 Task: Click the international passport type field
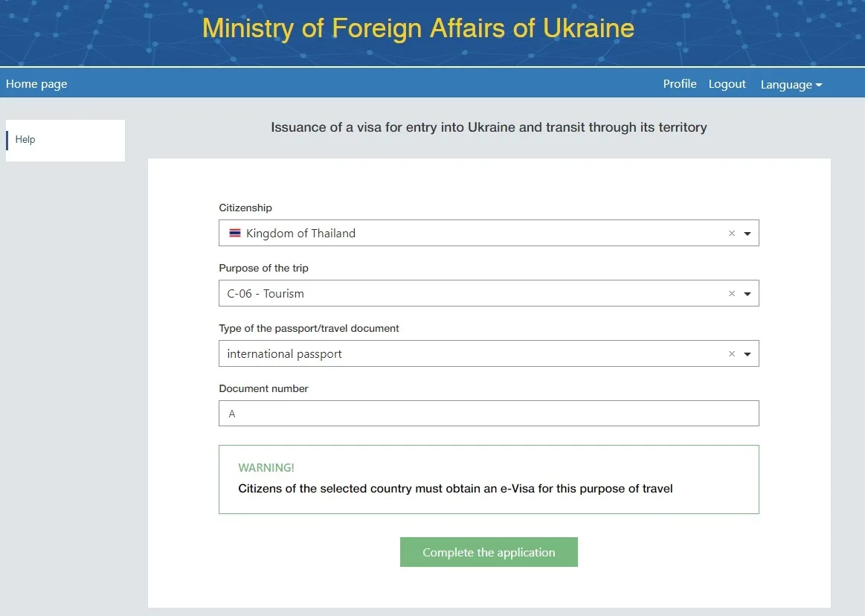pos(489,353)
